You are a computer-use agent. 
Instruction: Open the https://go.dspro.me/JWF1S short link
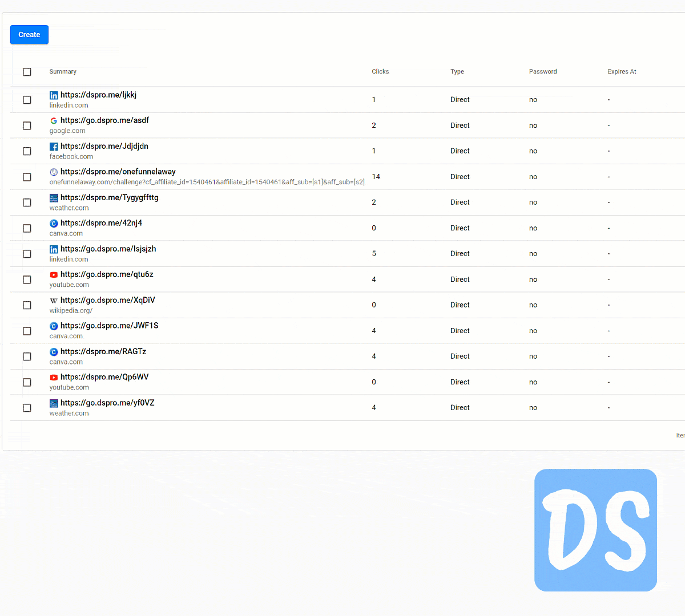(109, 326)
